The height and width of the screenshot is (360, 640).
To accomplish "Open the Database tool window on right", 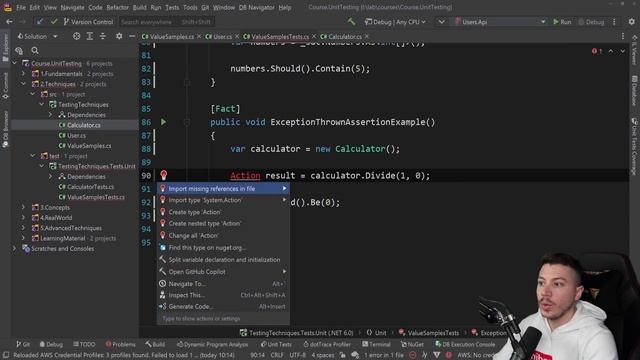I will [x=634, y=91].
